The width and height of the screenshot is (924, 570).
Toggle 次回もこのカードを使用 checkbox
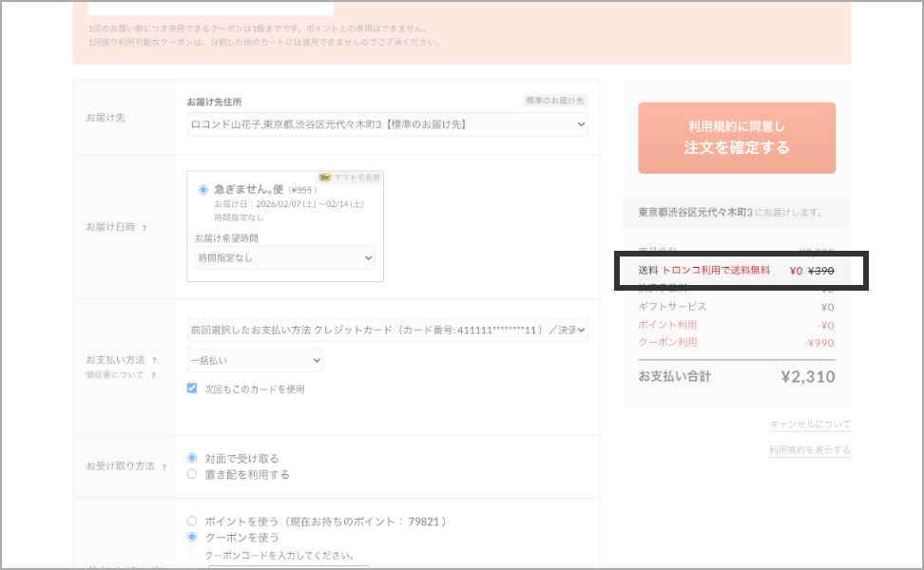(x=192, y=389)
